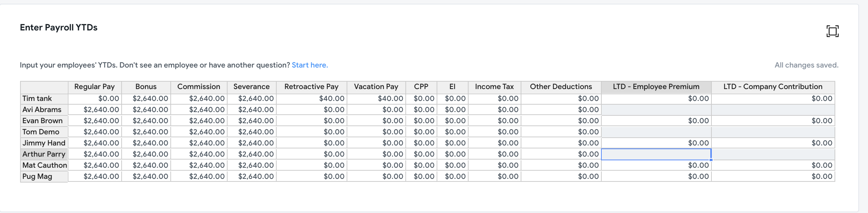Select Mat Cauthon's Other Deductions cell
Viewport: 868px width, 213px height.
[561, 165]
